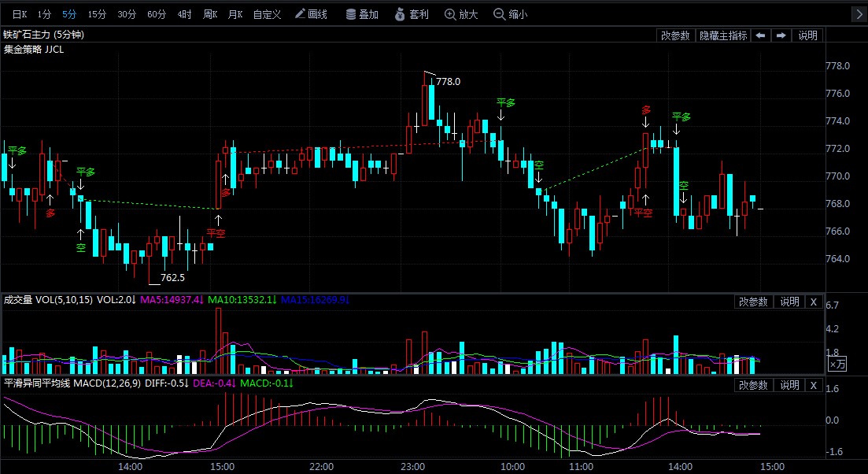
Task: Click the 成交量 VOL(5,10,15) label
Action: click(47, 300)
